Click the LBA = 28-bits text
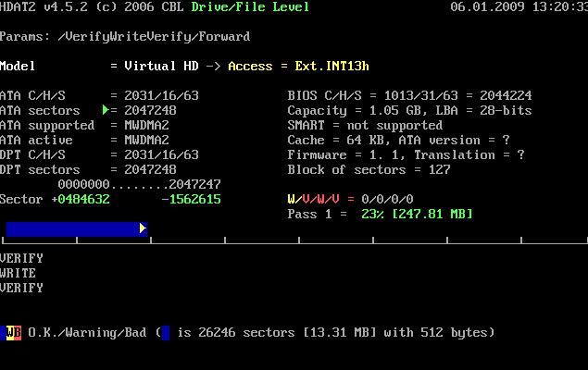Screen dimensions: 588x370 point(483,110)
